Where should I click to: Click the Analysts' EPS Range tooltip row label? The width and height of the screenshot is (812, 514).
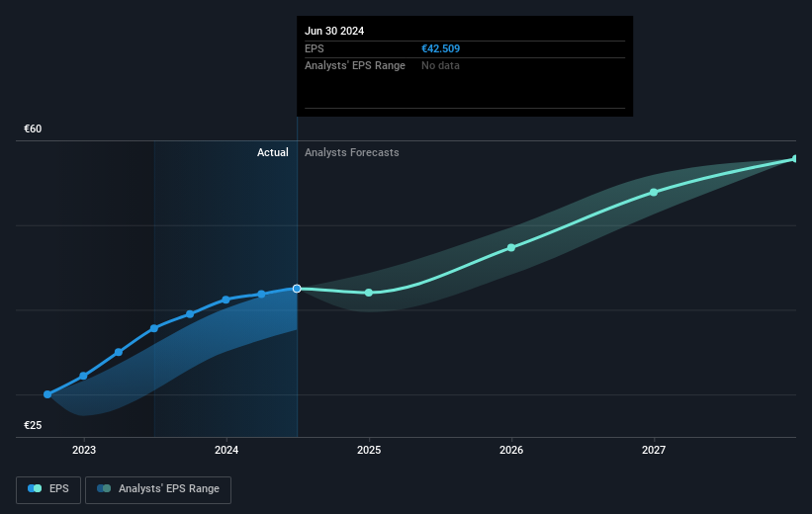[355, 66]
